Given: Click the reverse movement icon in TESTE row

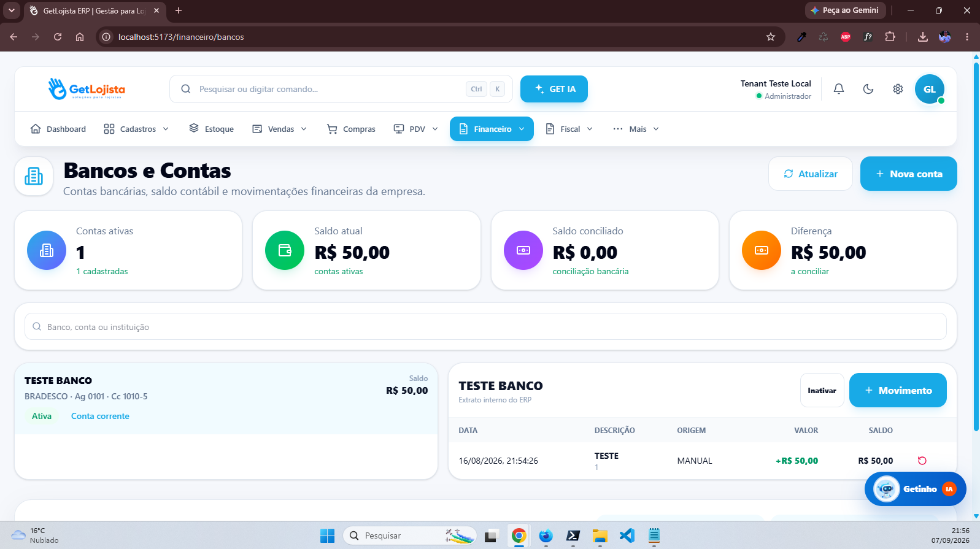Looking at the screenshot, I should [922, 461].
